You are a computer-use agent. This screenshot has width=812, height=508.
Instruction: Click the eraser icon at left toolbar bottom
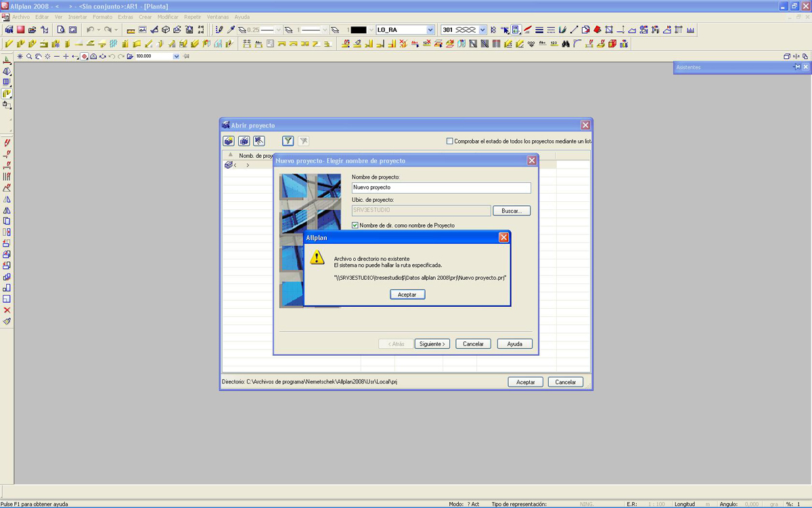(7, 321)
